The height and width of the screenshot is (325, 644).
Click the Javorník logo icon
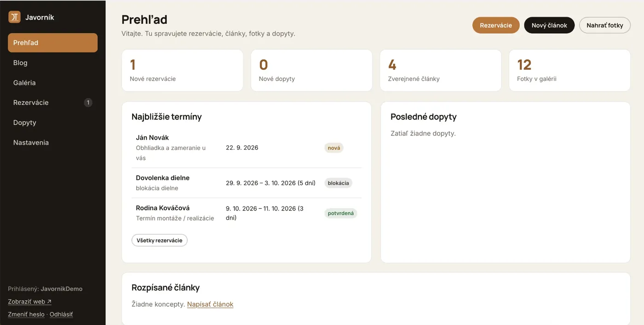[14, 17]
